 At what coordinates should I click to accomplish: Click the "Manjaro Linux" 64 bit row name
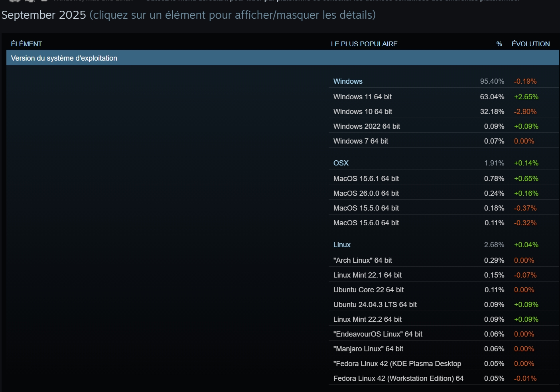368,349
